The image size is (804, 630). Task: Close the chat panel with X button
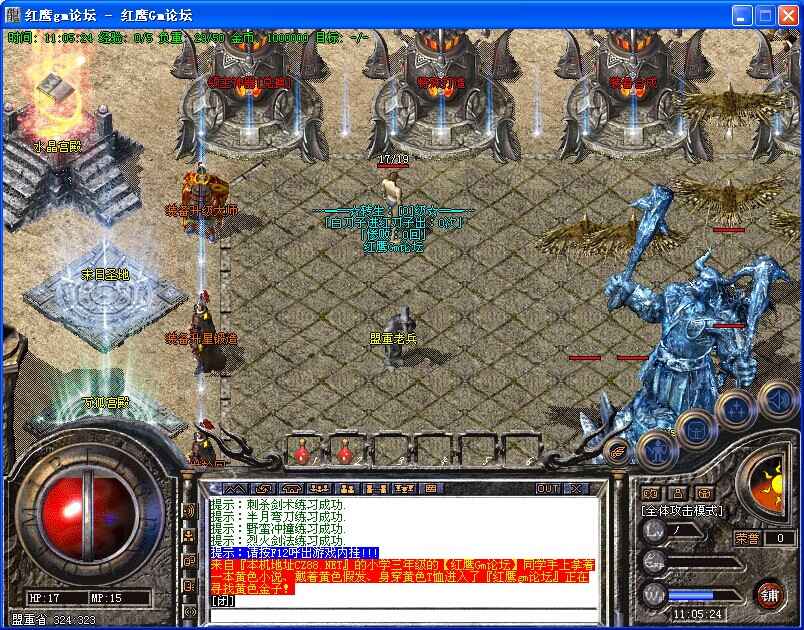576,489
